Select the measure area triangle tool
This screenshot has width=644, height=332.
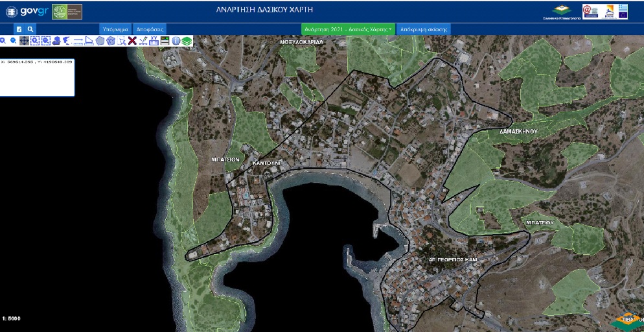pyautogui.click(x=89, y=41)
